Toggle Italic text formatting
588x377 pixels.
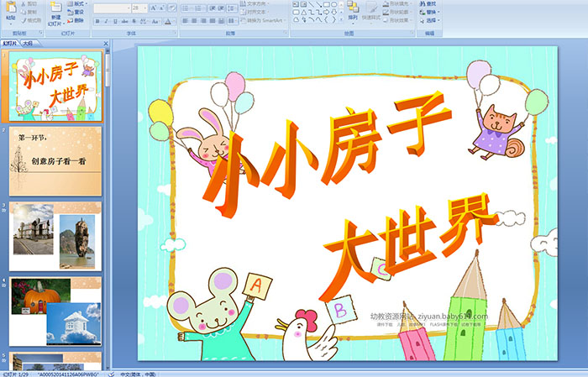(106, 21)
